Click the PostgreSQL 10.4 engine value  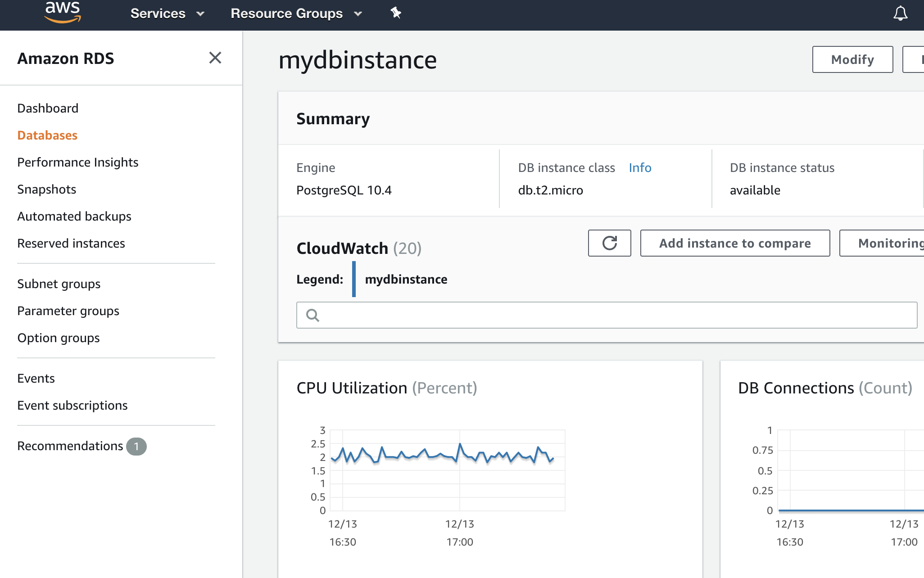coord(344,190)
